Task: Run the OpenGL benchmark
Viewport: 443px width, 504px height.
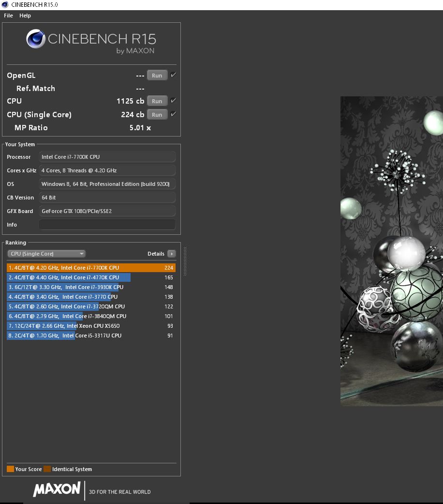Action: [x=157, y=75]
